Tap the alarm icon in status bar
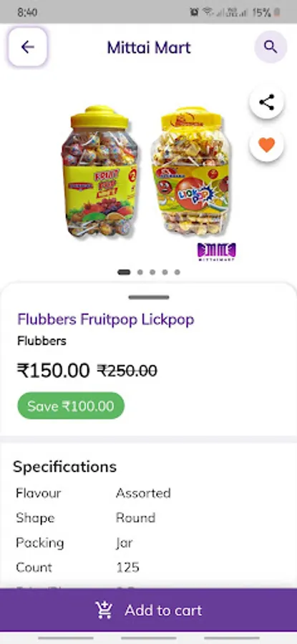This screenshot has height=644, width=297. (195, 12)
